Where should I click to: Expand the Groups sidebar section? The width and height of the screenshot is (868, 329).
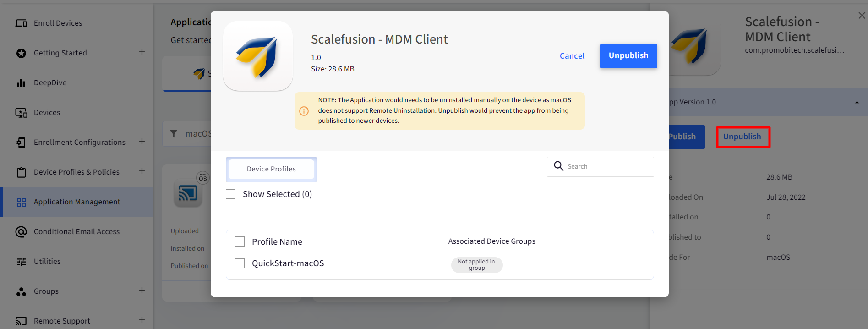[142, 291]
